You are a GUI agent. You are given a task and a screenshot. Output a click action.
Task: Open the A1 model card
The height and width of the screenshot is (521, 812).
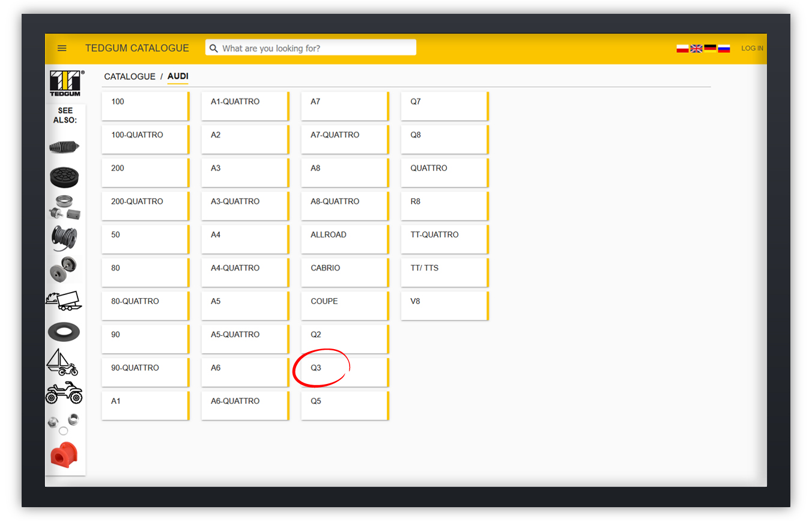[x=145, y=406]
